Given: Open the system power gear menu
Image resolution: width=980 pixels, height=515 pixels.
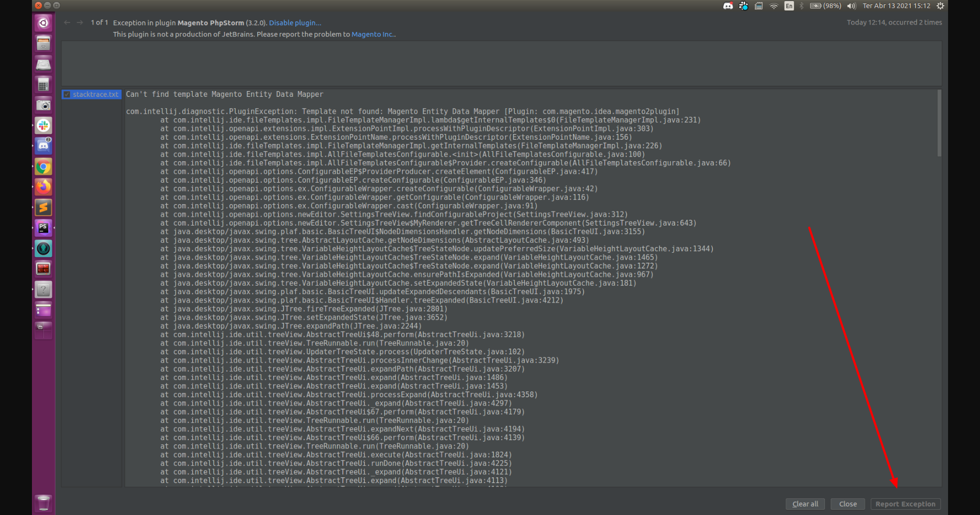Looking at the screenshot, I should [940, 6].
